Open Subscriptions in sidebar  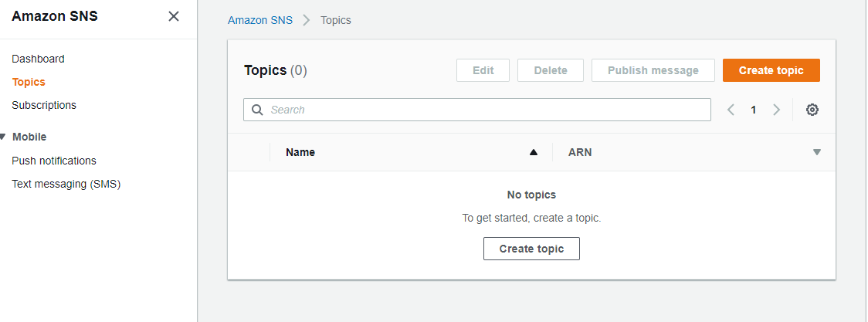(44, 105)
